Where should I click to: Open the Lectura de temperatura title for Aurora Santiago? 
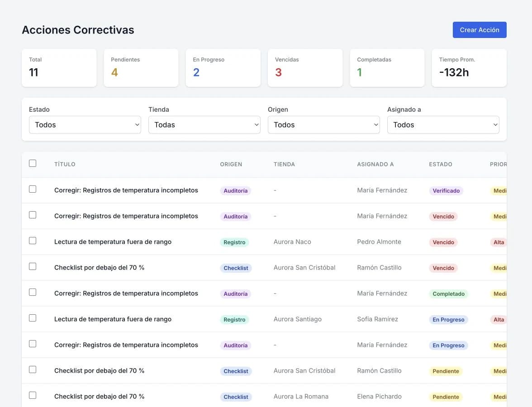113,319
